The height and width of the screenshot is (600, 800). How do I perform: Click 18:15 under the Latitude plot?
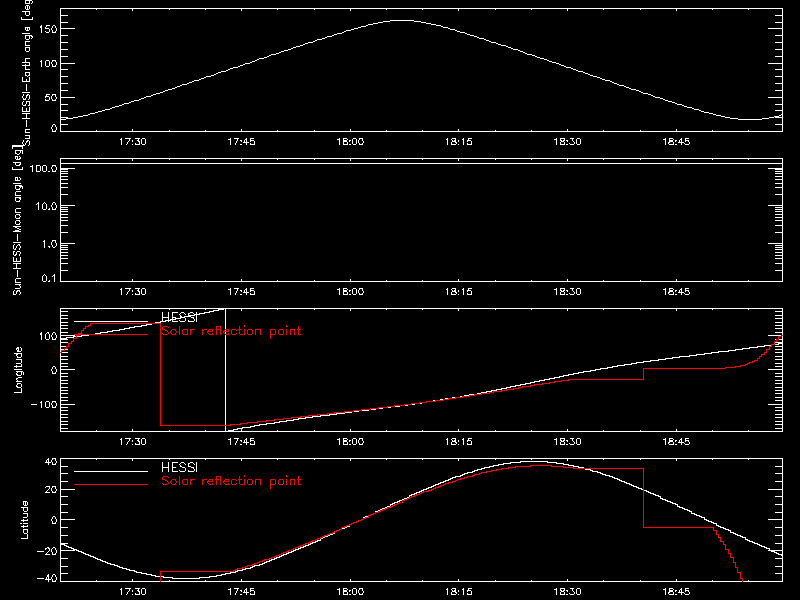coord(459,592)
